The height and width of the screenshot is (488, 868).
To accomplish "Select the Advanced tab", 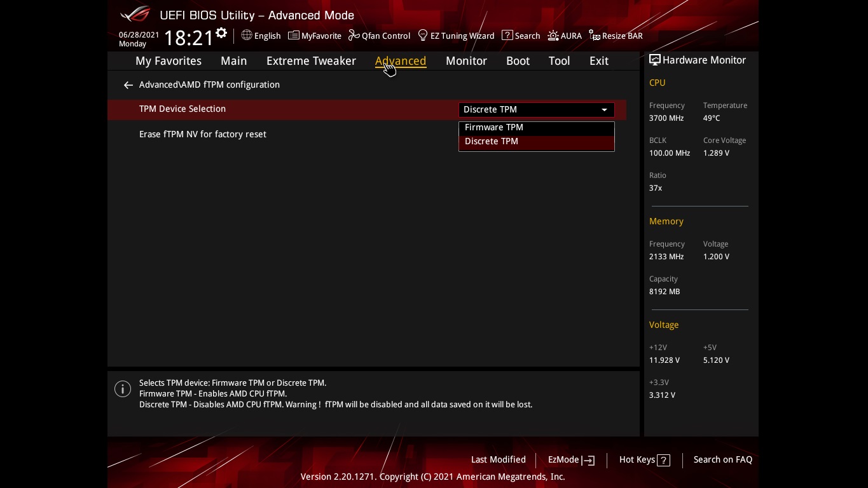I will 401,61.
